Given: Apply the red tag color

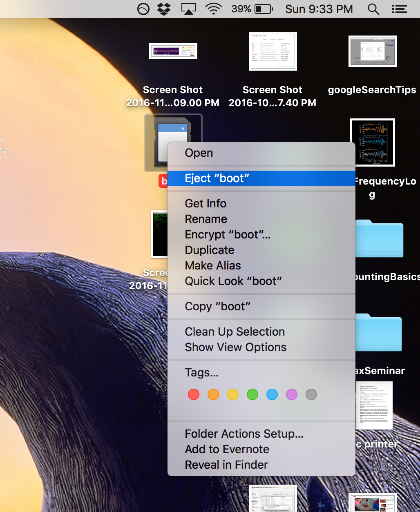Looking at the screenshot, I should click(x=194, y=394).
